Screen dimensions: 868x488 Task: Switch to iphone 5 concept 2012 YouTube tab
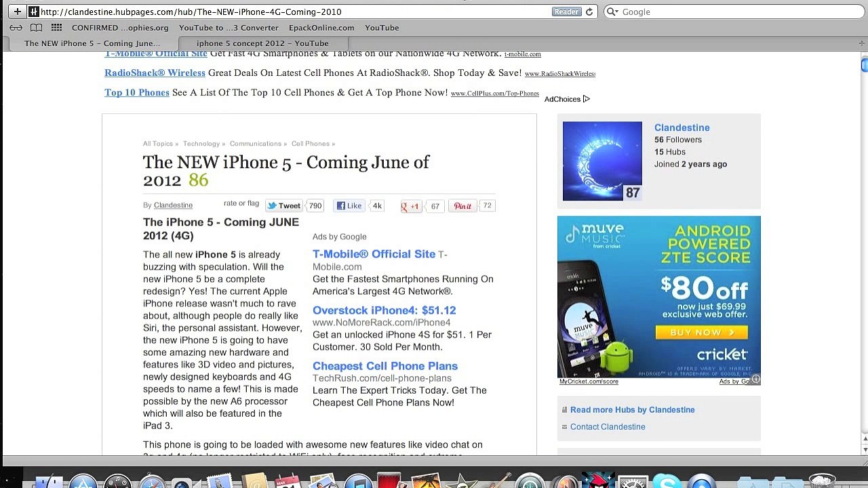pos(262,43)
